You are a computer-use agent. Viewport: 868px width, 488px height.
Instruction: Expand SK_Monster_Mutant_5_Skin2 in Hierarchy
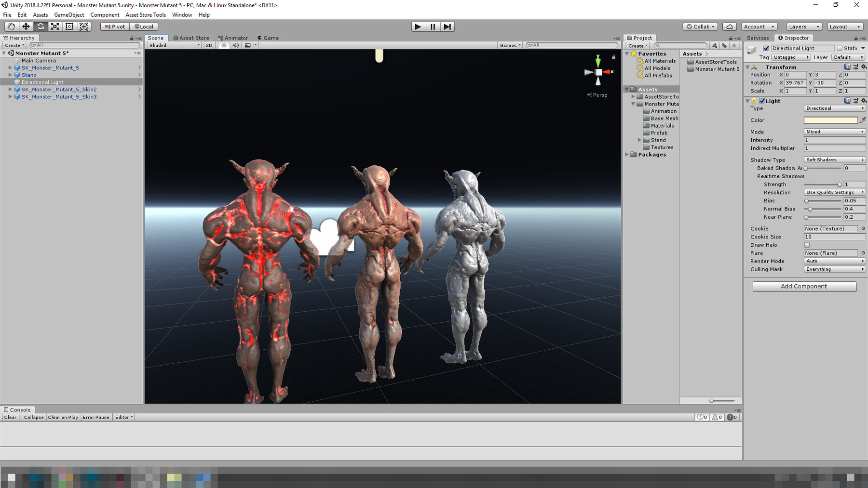10,90
